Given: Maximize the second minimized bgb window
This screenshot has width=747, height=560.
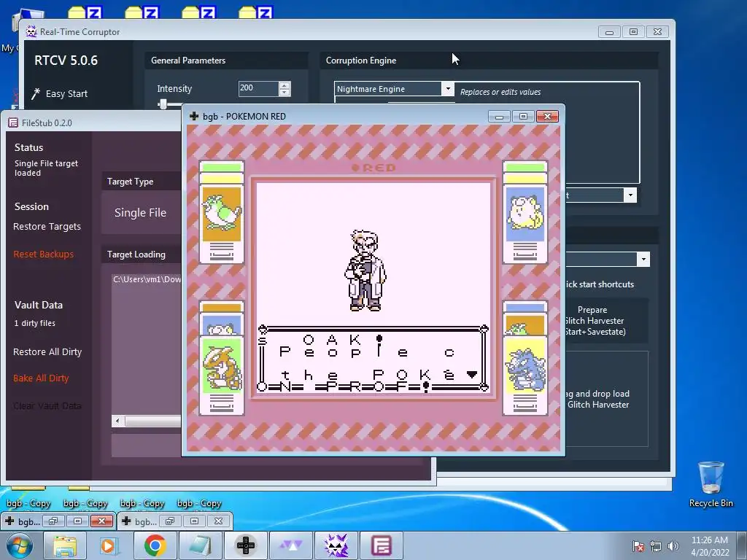Looking at the screenshot, I should point(194,521).
